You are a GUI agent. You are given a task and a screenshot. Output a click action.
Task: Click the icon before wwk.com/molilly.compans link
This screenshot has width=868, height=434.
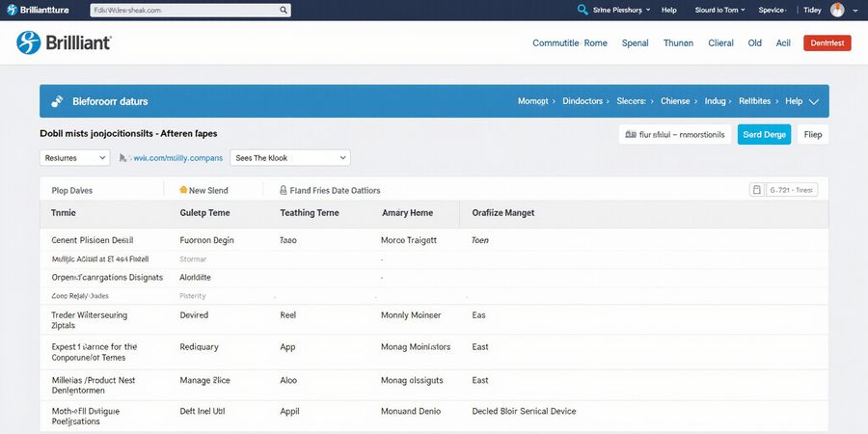122,158
